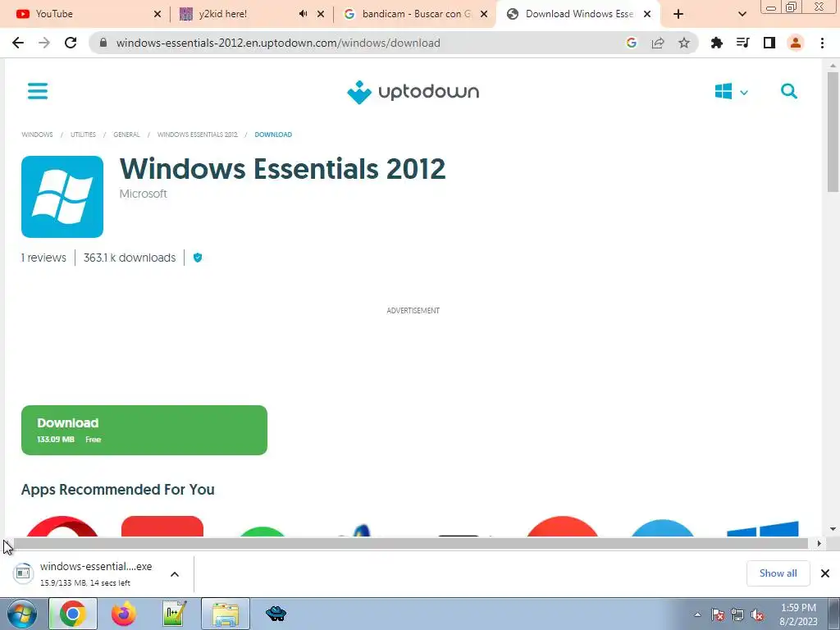Close the y2kid here! tab
The width and height of the screenshot is (840, 630).
(321, 14)
